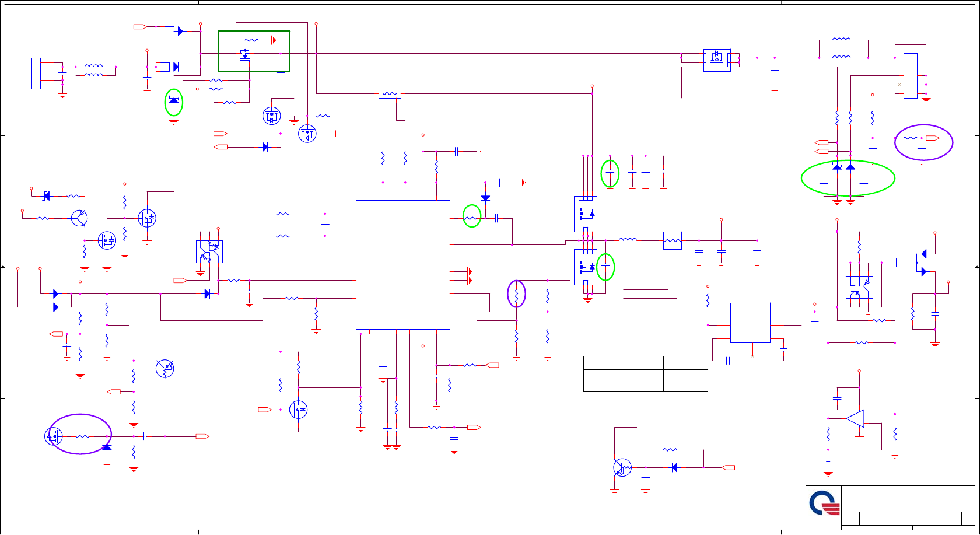This screenshot has width=980, height=535.
Task: Click the company logo in title block
Action: 824,503
